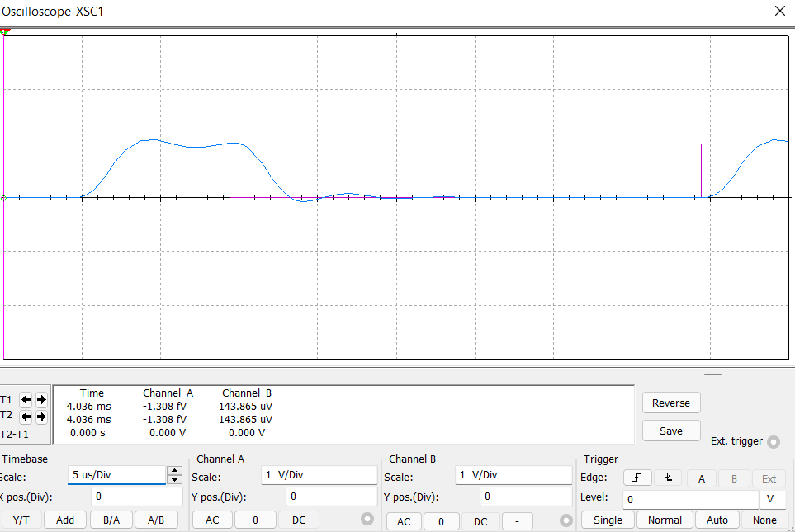Set Channel B coupling to 0
This screenshot has height=532, width=795.
point(441,521)
